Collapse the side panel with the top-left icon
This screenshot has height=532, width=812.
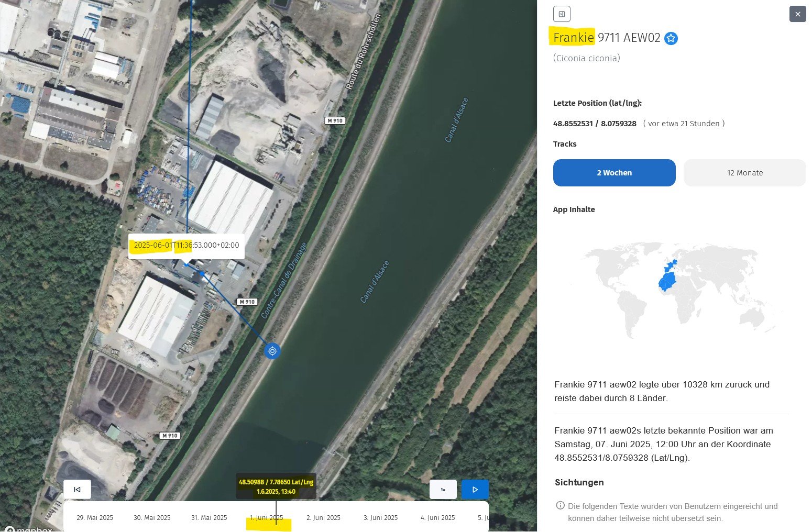(562, 14)
